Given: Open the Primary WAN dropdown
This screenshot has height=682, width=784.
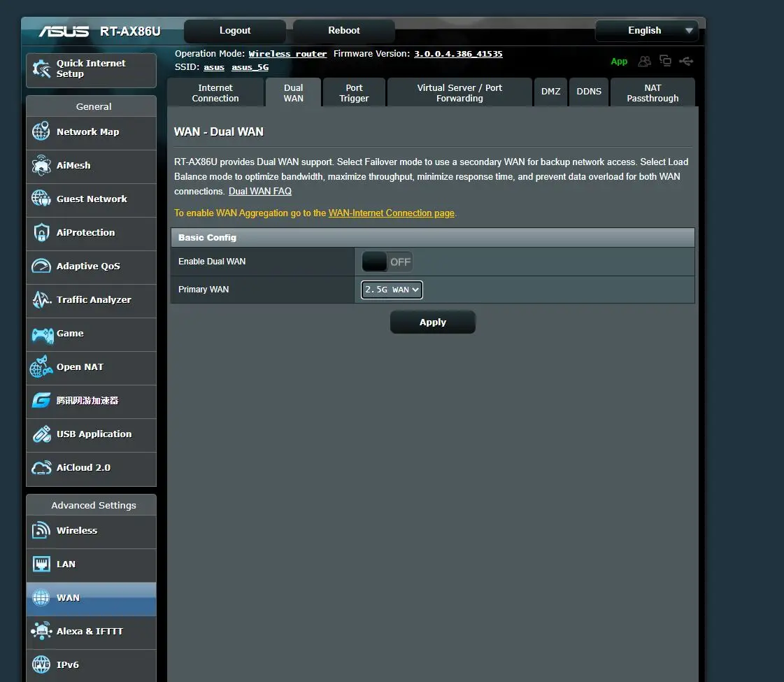Looking at the screenshot, I should click(392, 290).
